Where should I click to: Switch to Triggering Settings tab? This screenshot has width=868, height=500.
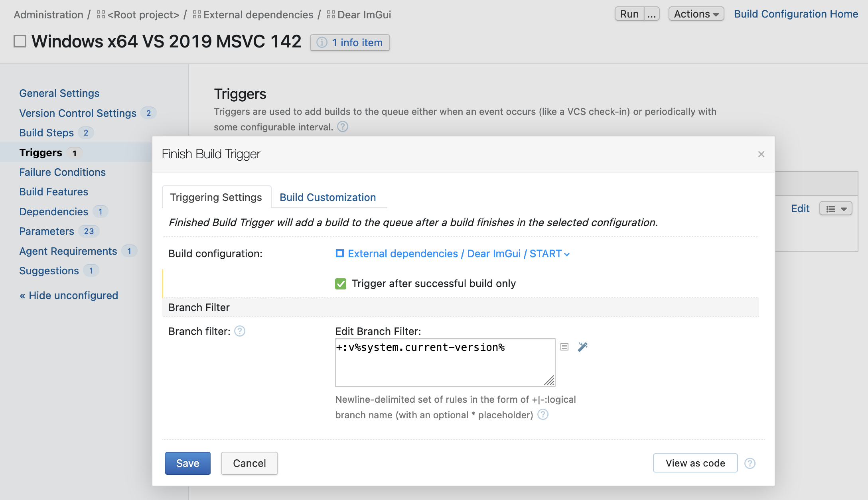pos(216,197)
